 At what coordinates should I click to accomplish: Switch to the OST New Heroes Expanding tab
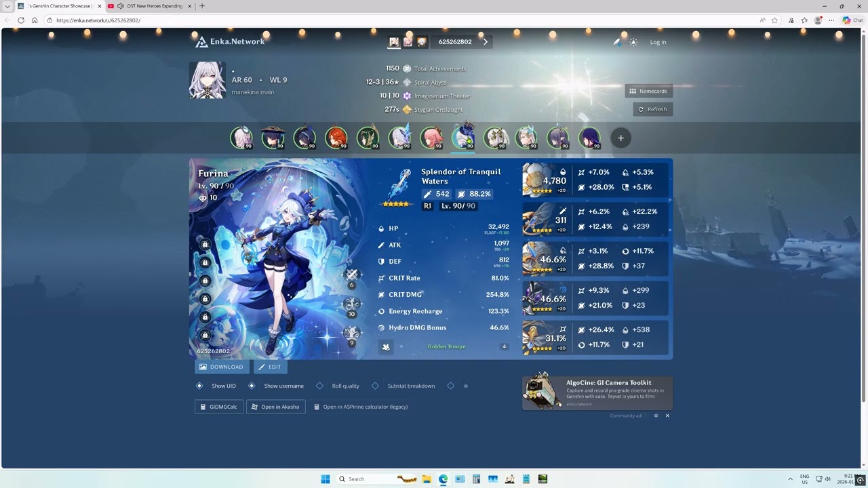[x=149, y=6]
